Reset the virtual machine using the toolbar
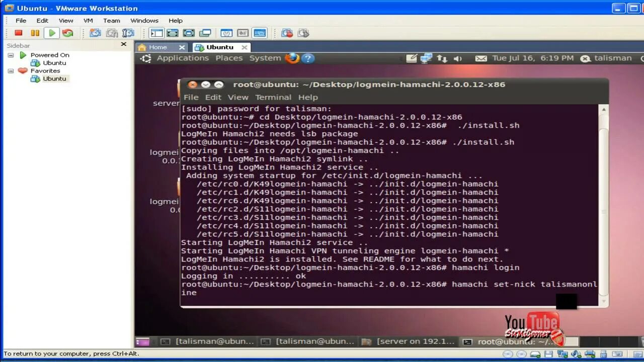 pos(67,33)
